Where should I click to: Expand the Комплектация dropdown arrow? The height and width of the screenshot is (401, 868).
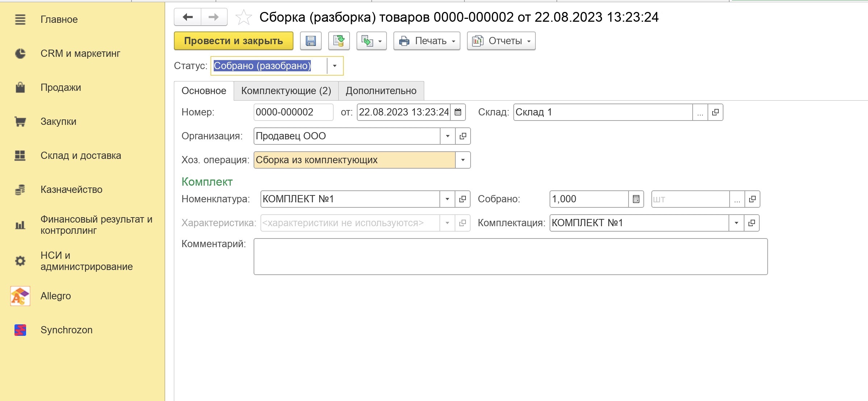(x=736, y=223)
